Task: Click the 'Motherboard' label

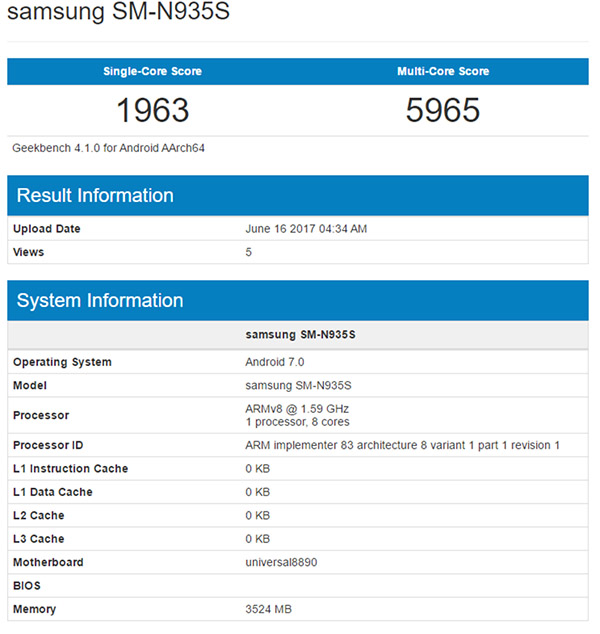Action: 48,563
